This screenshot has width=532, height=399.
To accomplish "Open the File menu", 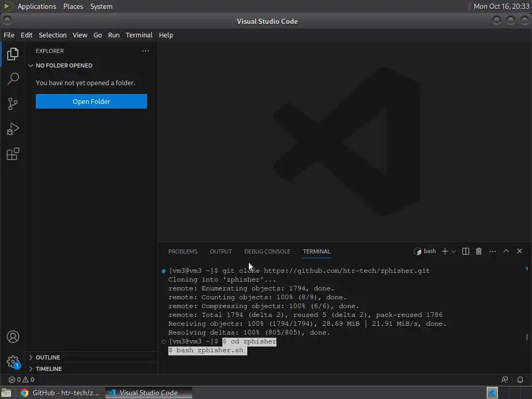I will pos(9,35).
